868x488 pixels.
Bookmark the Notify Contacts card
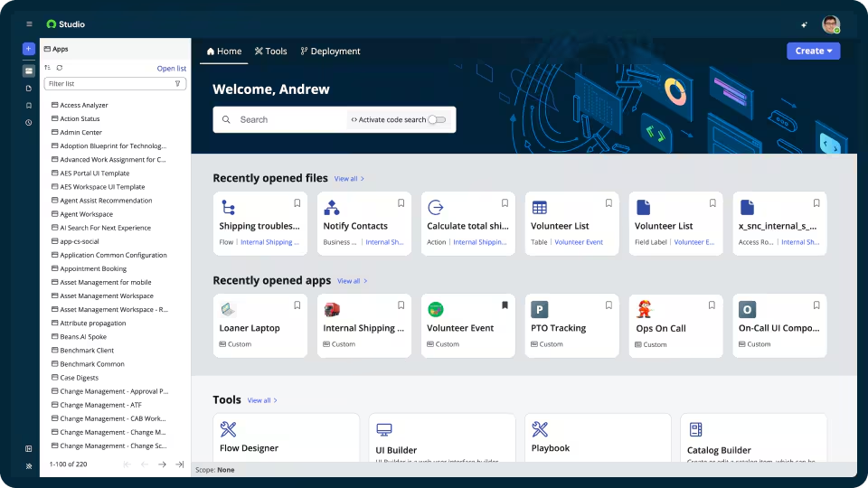tap(401, 203)
